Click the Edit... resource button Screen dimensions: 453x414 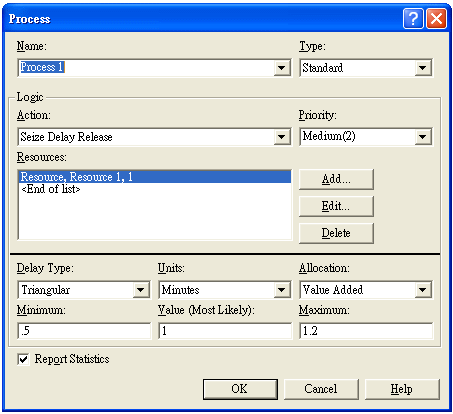click(336, 206)
